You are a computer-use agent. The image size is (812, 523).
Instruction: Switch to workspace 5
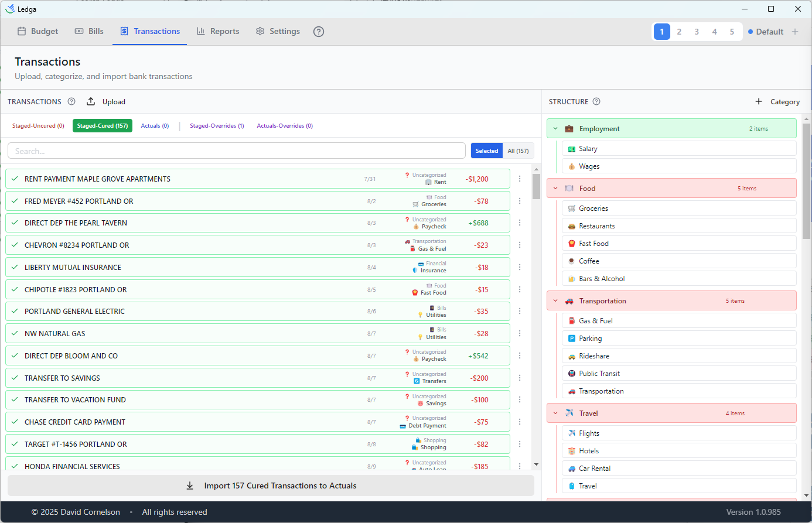[732, 32]
